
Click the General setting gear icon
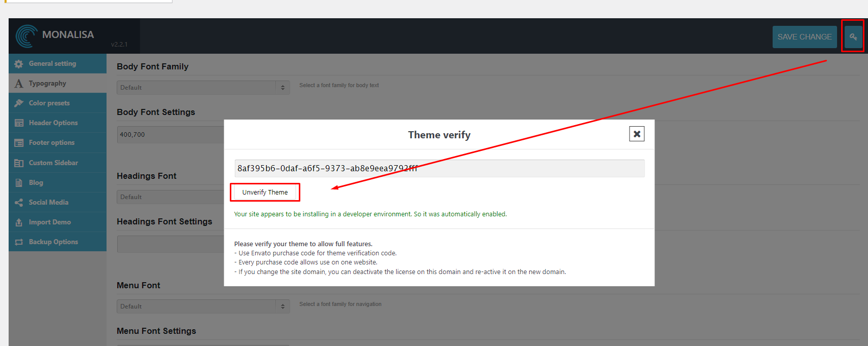pyautogui.click(x=19, y=64)
